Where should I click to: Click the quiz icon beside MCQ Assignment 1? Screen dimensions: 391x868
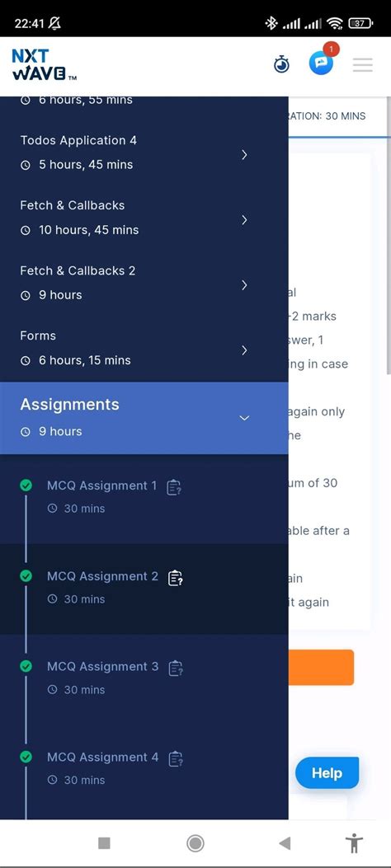[174, 487]
